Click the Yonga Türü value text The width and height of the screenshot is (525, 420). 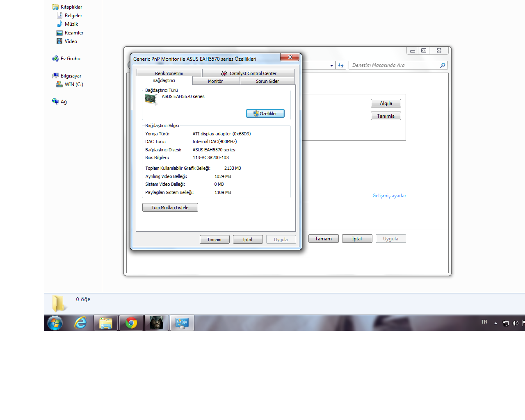coord(221,134)
